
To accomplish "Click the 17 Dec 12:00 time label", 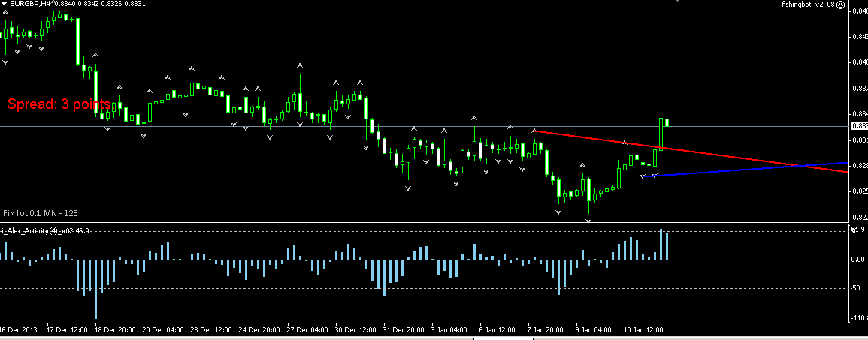I will (67, 329).
